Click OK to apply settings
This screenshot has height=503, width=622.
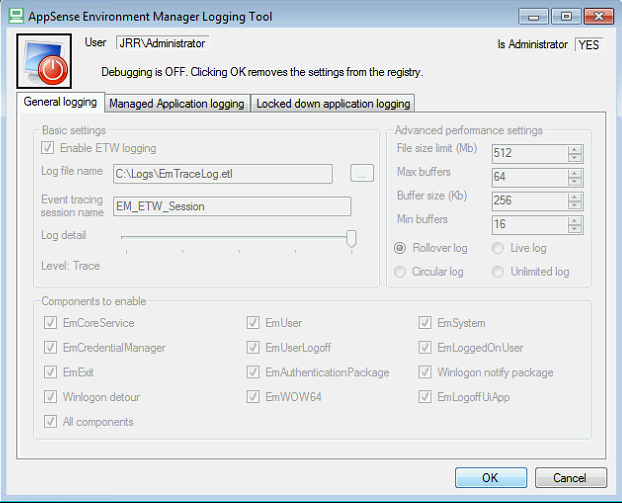click(x=491, y=477)
